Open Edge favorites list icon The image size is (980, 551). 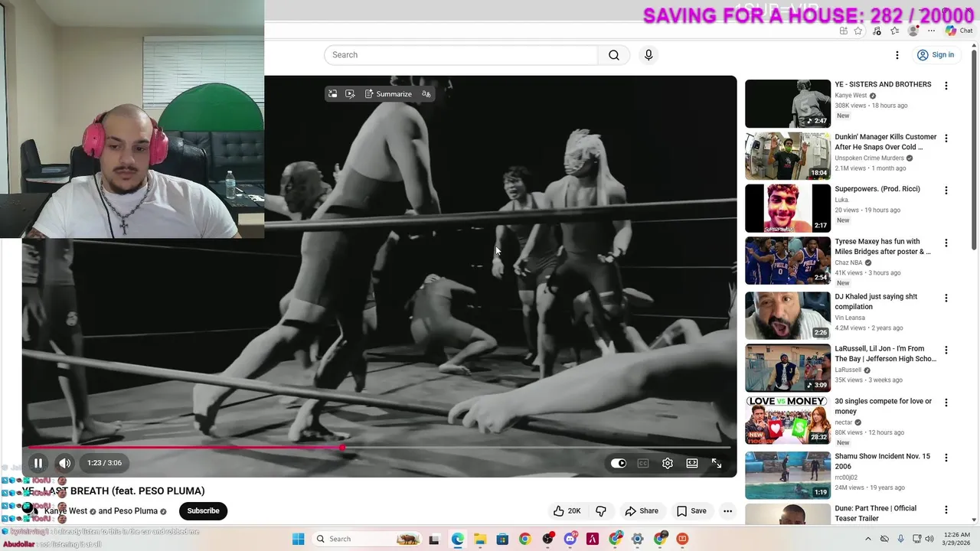pyautogui.click(x=895, y=31)
